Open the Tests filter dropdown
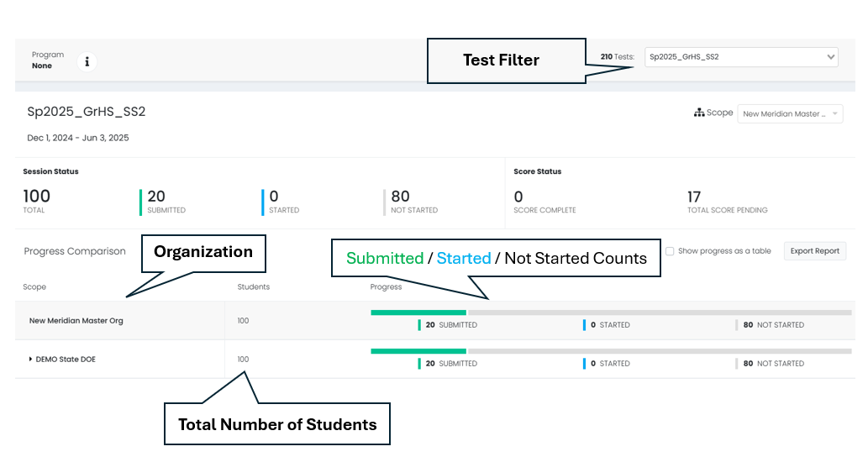Viewport: 868px width, 457px height. [x=741, y=57]
